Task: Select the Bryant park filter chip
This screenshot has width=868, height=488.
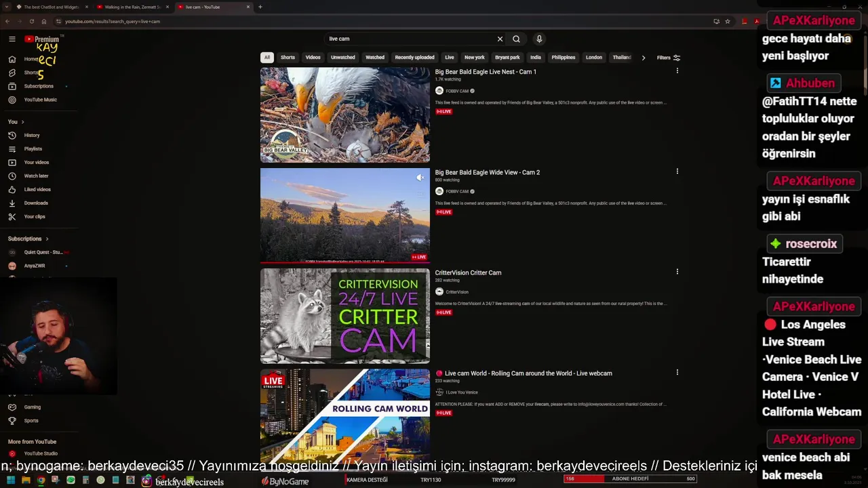Action: (507, 58)
